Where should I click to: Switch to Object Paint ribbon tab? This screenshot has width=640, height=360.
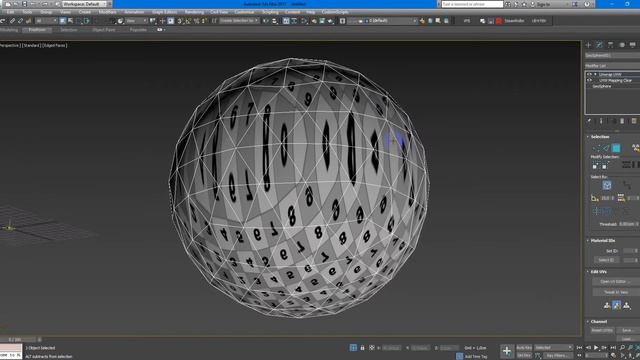coord(103,30)
